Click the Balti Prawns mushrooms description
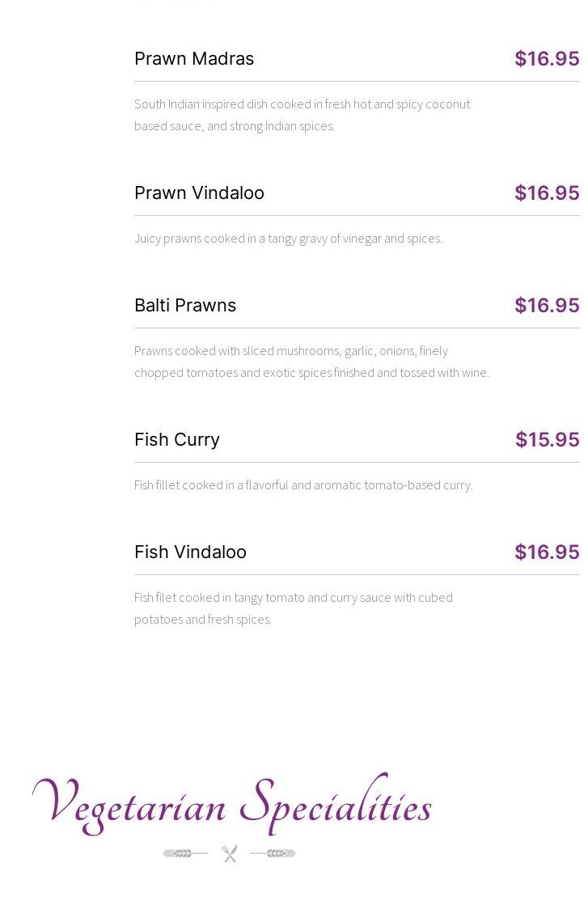Image resolution: width=588 pixels, height=914 pixels. (311, 362)
